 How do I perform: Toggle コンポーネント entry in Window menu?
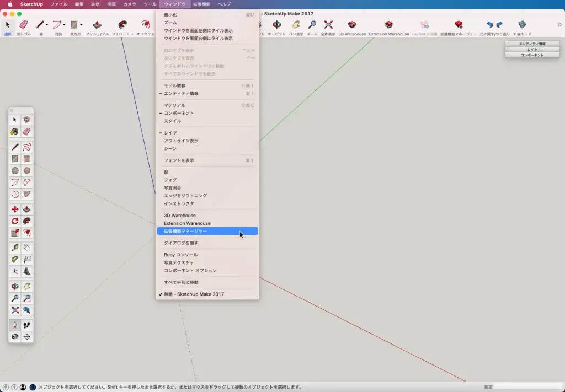pos(207,113)
